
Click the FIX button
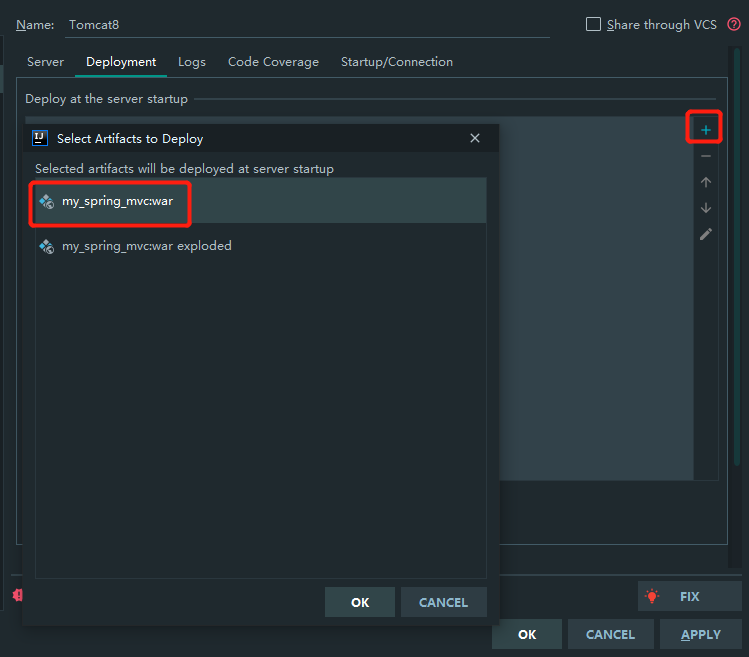click(689, 596)
